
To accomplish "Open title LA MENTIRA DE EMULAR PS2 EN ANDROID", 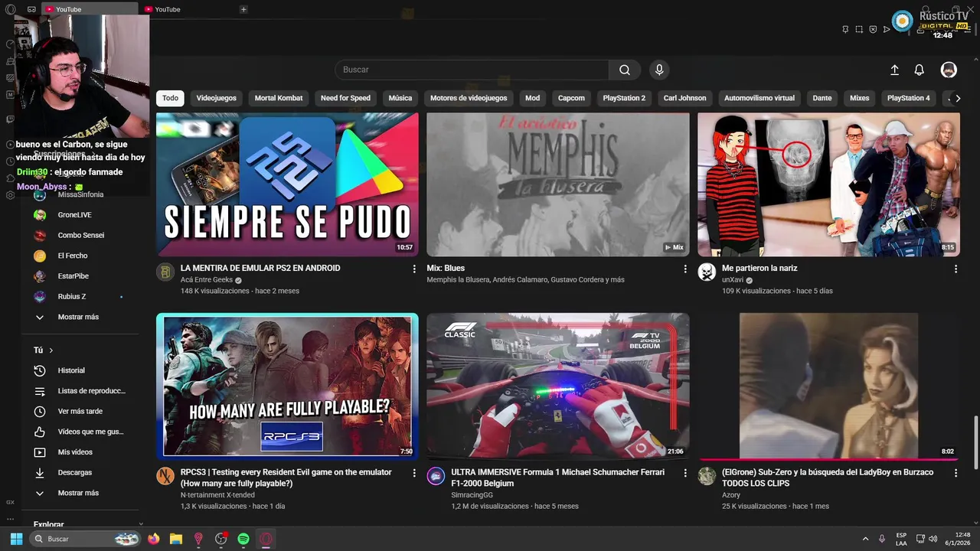I will [260, 268].
